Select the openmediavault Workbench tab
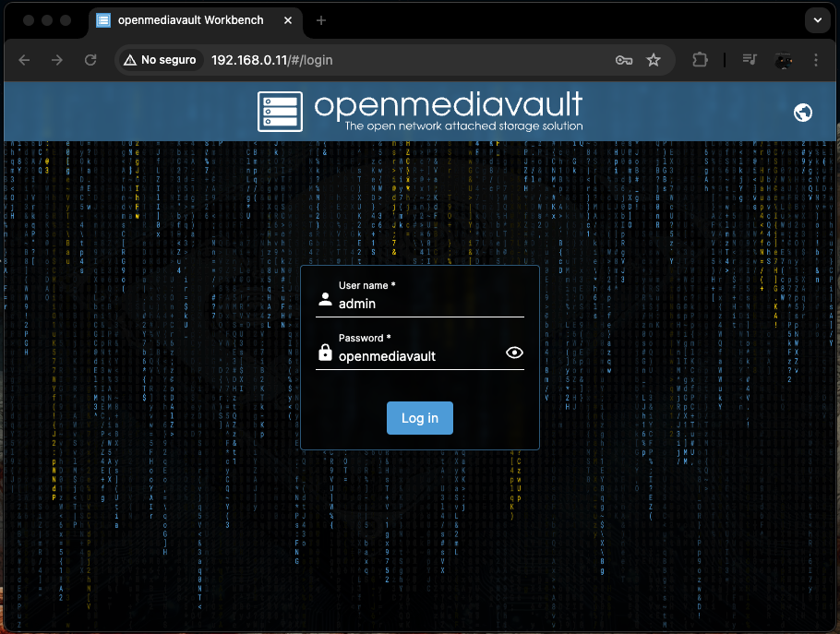 pyautogui.click(x=196, y=20)
